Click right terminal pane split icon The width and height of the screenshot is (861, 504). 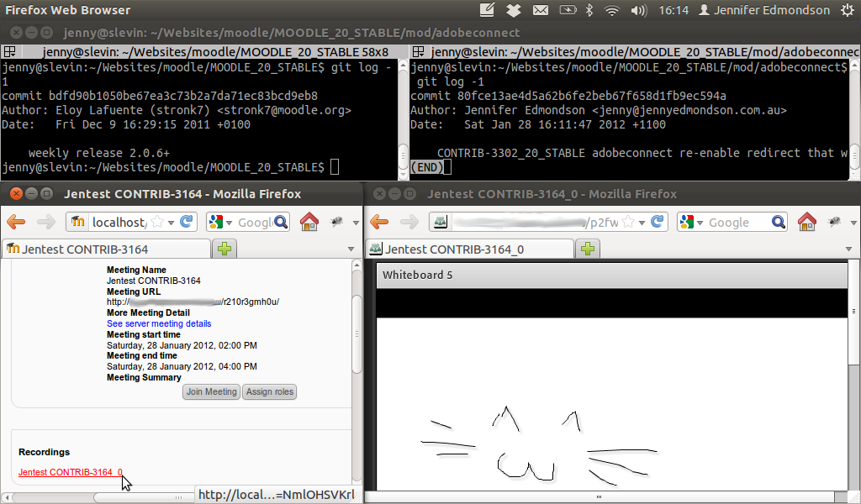click(419, 52)
